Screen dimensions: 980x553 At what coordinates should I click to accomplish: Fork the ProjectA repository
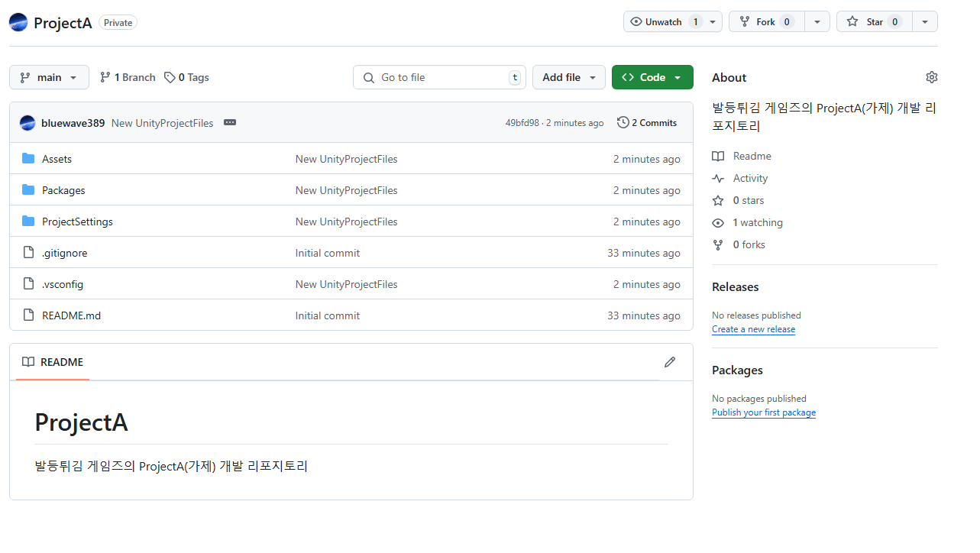tap(767, 21)
